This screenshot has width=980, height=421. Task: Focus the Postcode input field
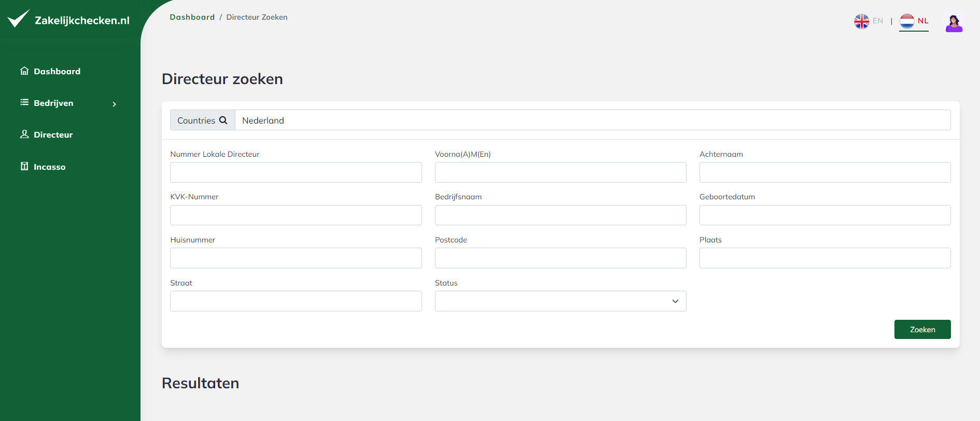561,258
